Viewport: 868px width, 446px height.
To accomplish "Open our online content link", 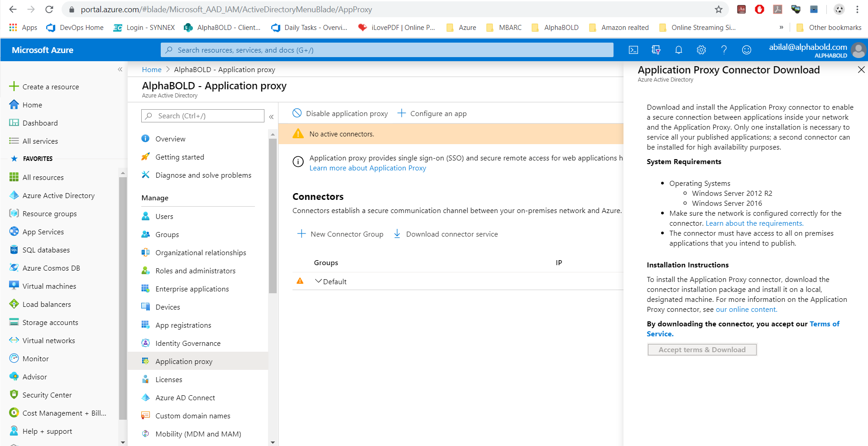I will (746, 309).
